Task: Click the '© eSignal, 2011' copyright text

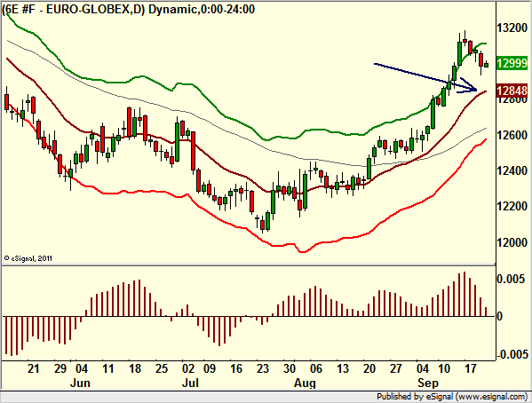Action: tap(28, 258)
